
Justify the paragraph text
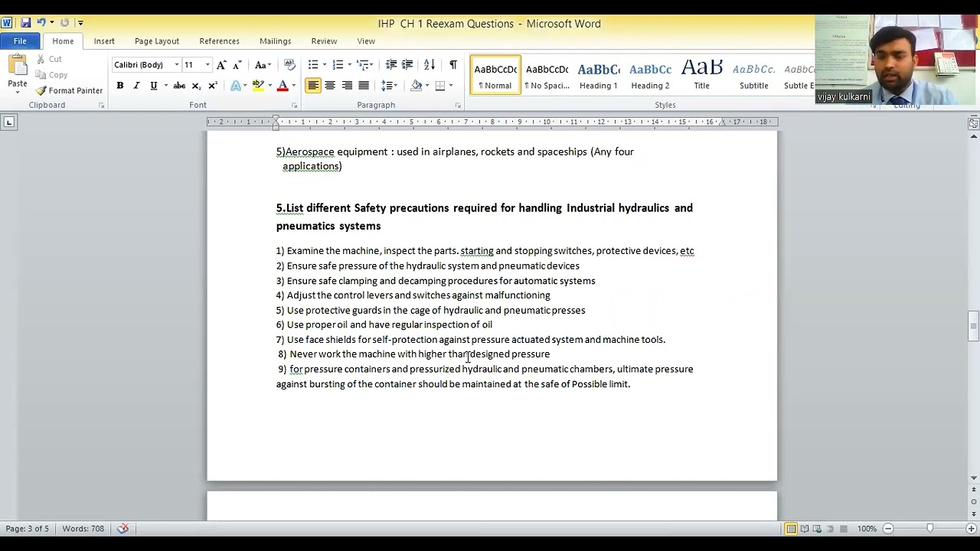[x=364, y=86]
